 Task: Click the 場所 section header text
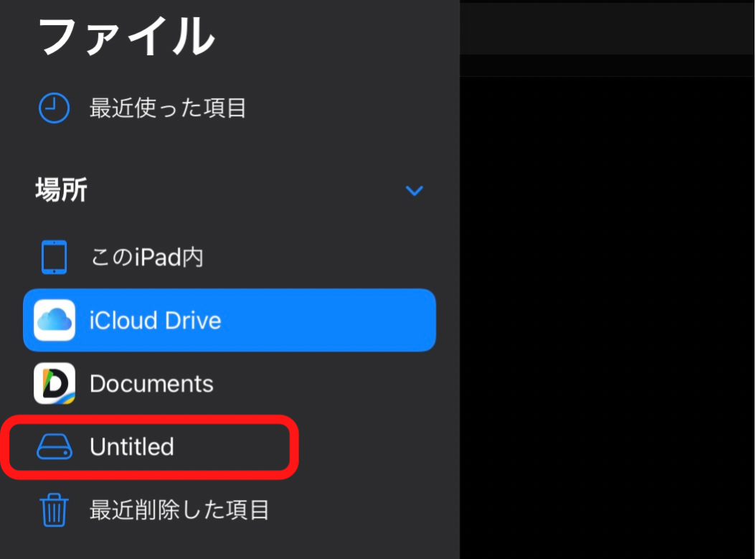click(62, 191)
